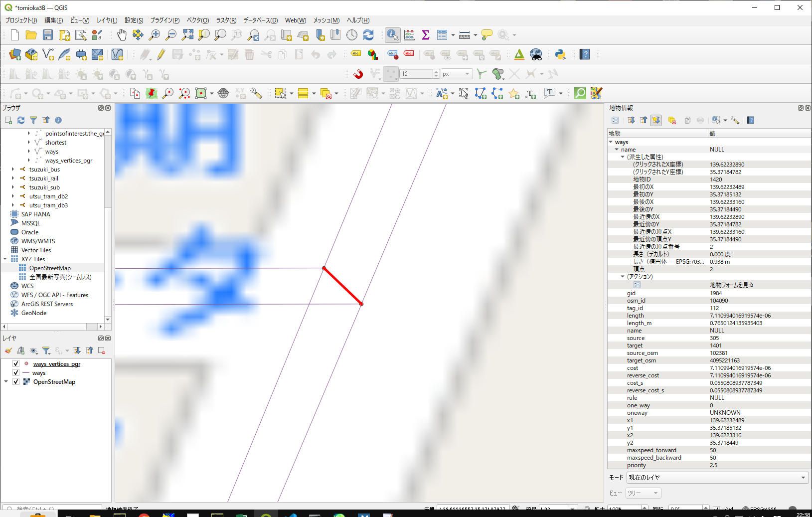Refresh the Browser panel

[x=21, y=120]
